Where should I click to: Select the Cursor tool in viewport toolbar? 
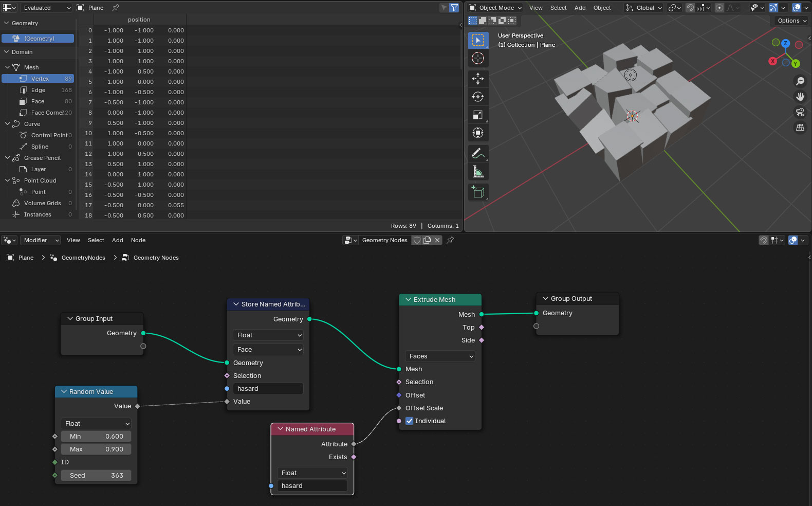pyautogui.click(x=478, y=59)
